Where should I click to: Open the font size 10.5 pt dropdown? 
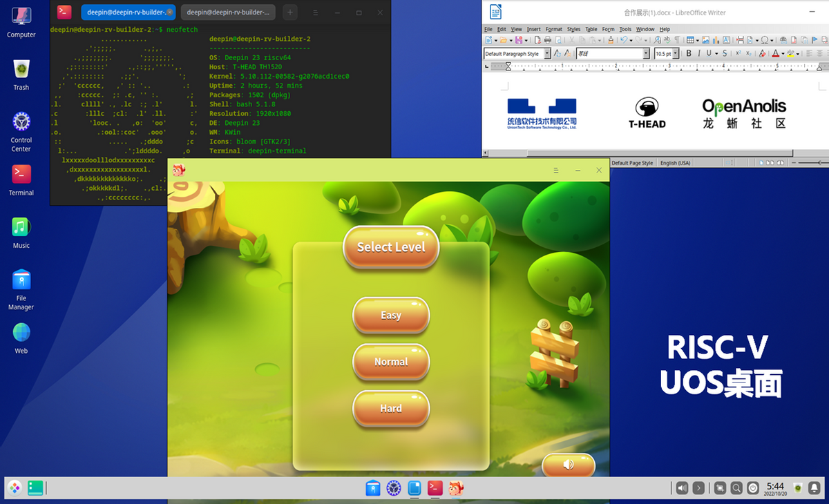(x=676, y=54)
